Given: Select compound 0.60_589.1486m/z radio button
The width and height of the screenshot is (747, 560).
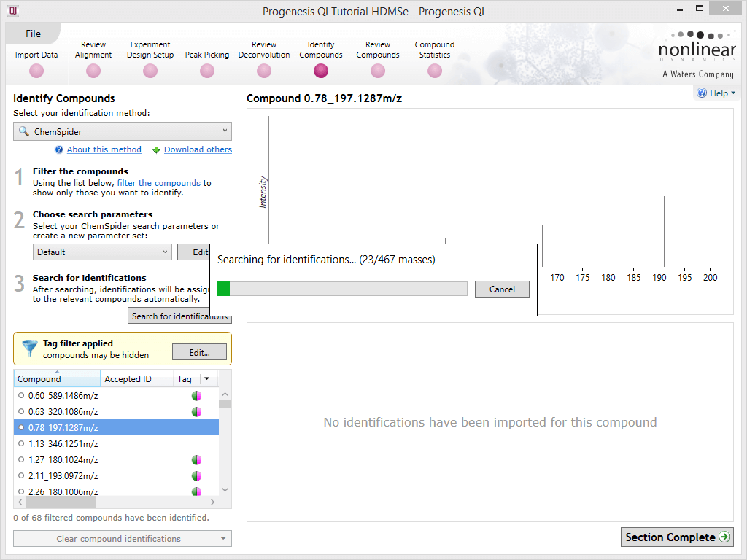Looking at the screenshot, I should (x=21, y=395).
